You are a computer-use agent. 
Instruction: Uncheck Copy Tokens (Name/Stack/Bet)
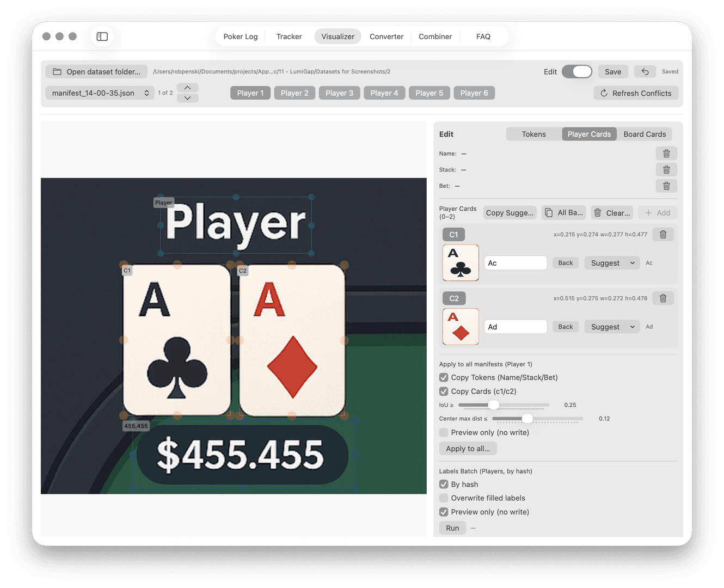click(444, 377)
